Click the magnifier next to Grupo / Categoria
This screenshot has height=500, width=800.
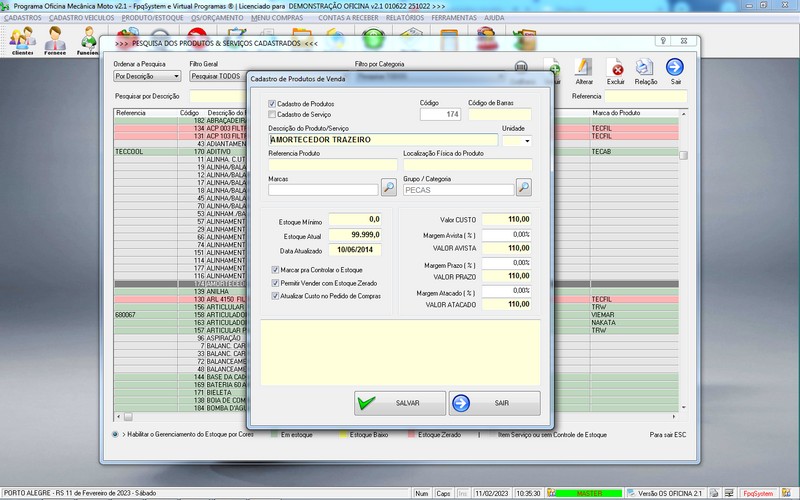coord(523,187)
